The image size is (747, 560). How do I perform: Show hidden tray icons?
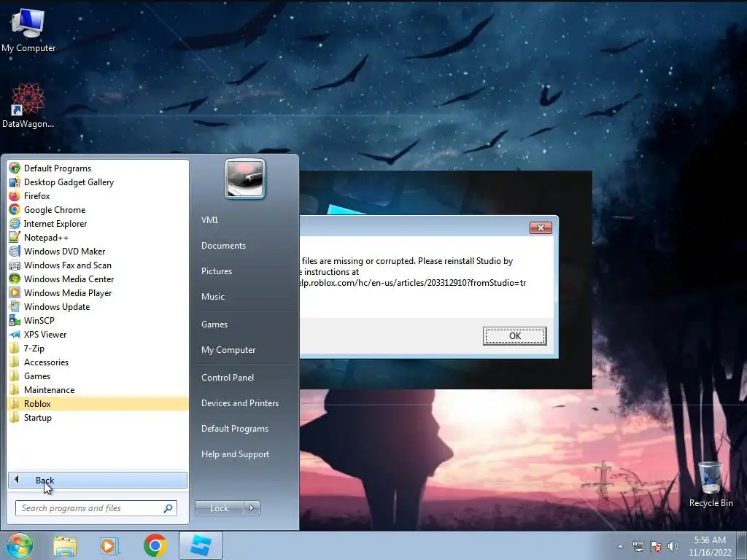point(620,546)
